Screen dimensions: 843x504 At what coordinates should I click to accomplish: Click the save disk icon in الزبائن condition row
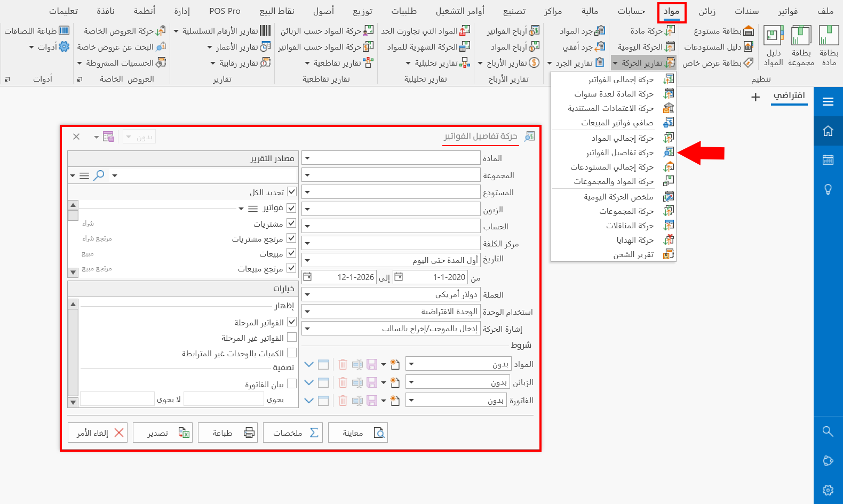372,382
